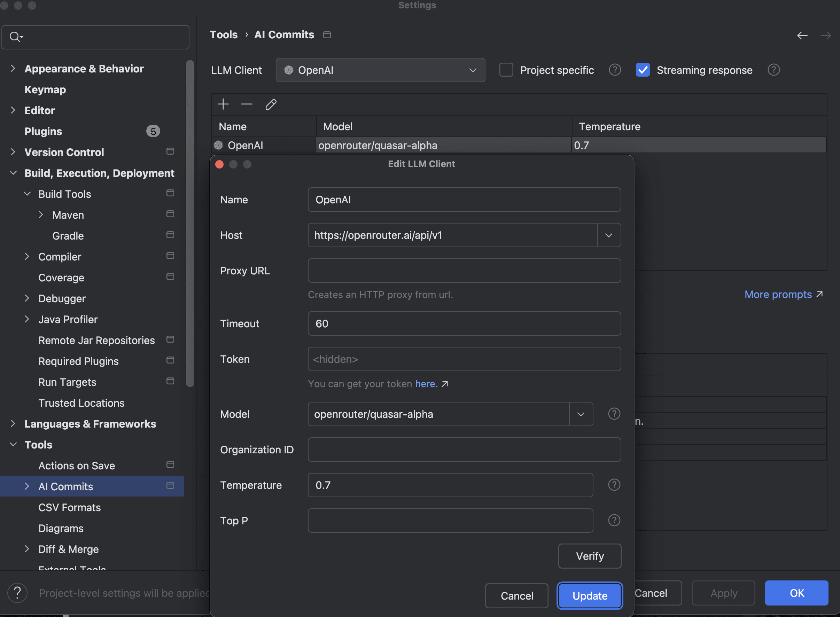Click the Settings help question mark icon
This screenshot has height=617, width=840.
coord(17,593)
